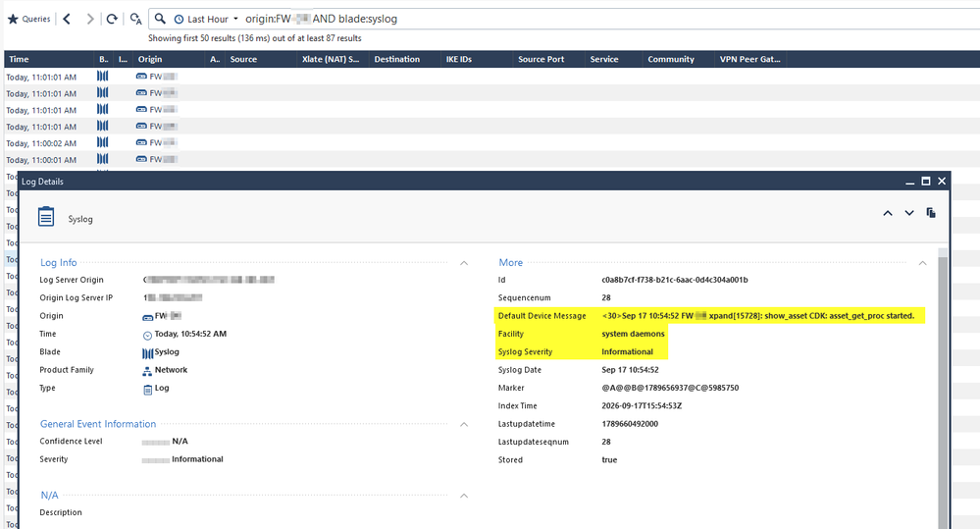This screenshot has width=980, height=529.
Task: Go back with the left arrow
Action: tap(67, 19)
